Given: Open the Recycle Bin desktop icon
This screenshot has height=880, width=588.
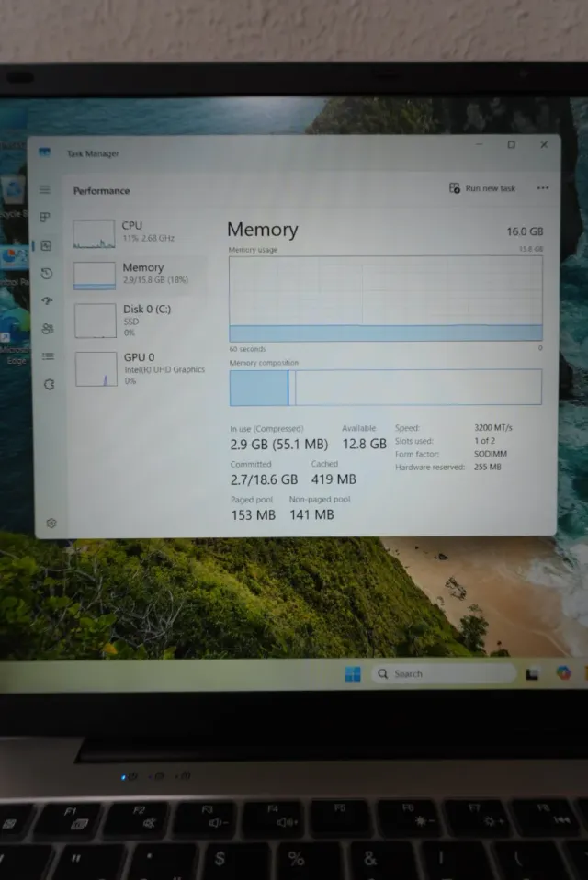Looking at the screenshot, I should coord(14,197).
